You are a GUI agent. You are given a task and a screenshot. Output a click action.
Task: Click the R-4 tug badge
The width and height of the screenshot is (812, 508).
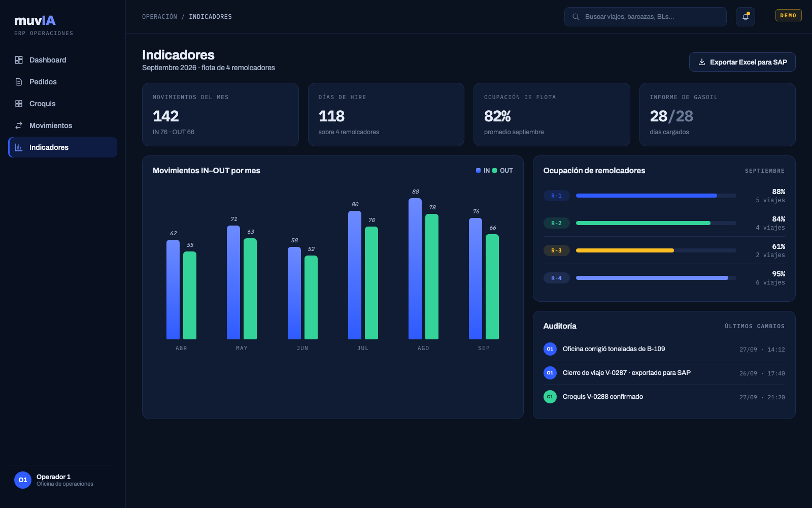click(x=556, y=278)
